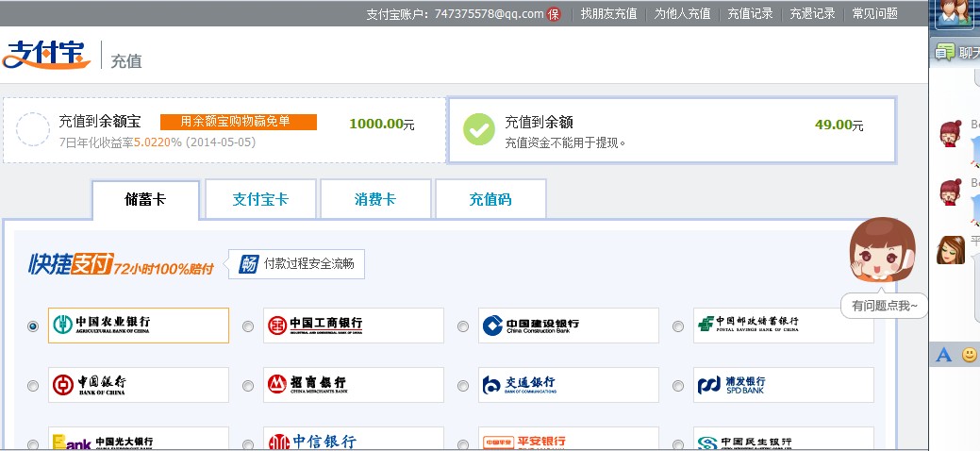Screen dimensions: 980x451
Task: Select the 浦发银行 radio button
Action: 678,385
